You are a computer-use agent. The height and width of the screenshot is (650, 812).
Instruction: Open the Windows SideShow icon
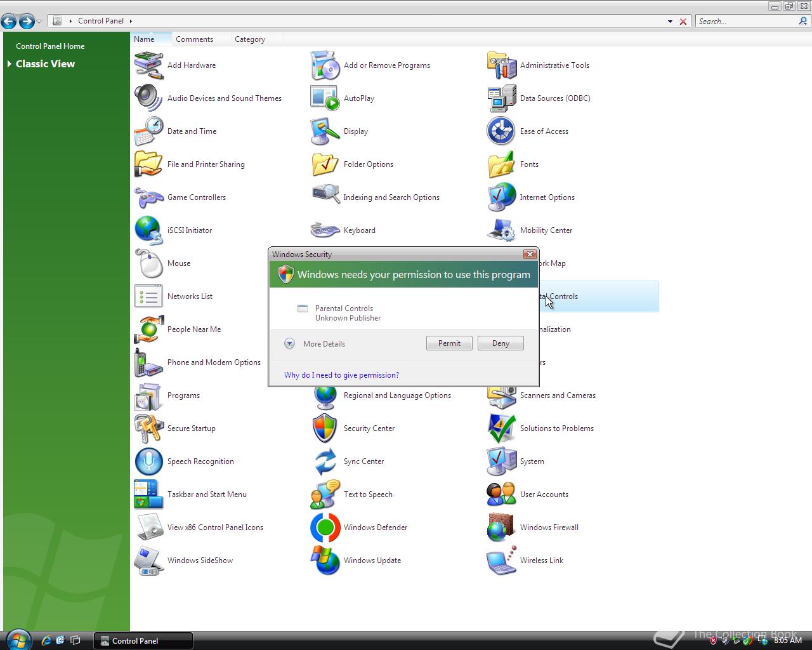pyautogui.click(x=149, y=560)
